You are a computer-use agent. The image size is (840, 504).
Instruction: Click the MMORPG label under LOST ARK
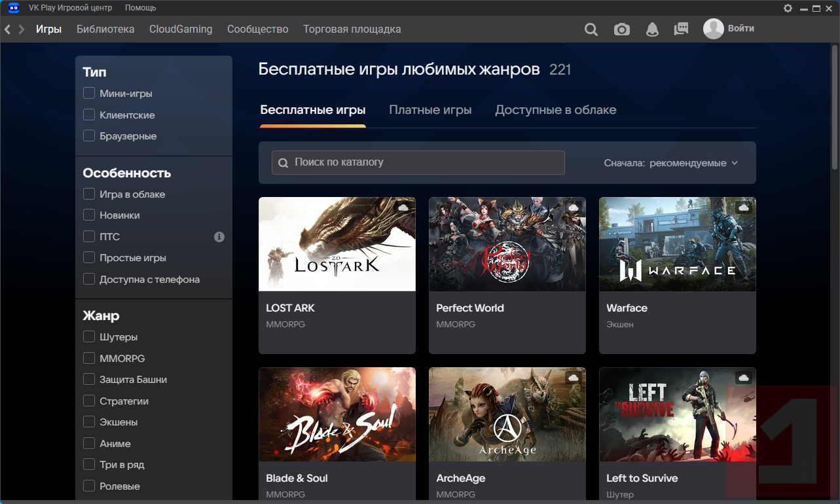pyautogui.click(x=285, y=325)
